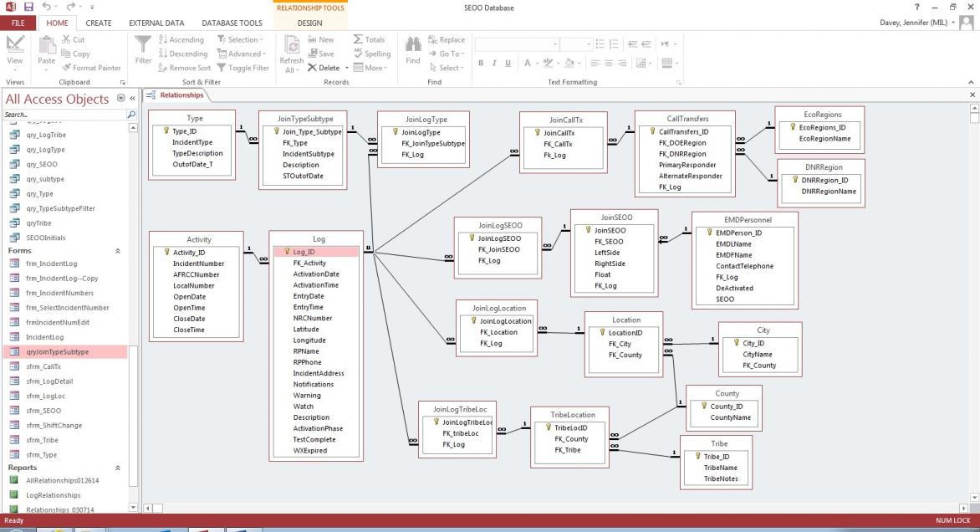Click bulleted list icon

tap(600, 43)
